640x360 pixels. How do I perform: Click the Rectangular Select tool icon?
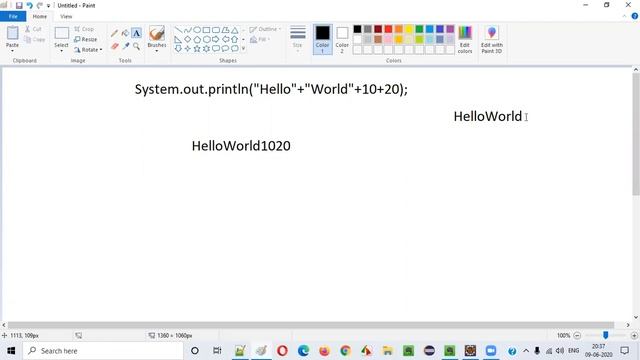coord(62,33)
